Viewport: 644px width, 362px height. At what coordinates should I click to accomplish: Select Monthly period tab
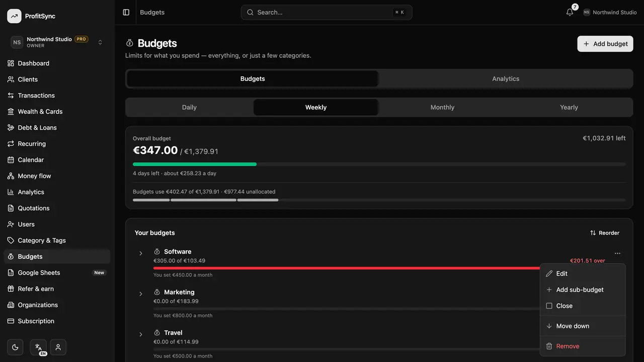[442, 107]
